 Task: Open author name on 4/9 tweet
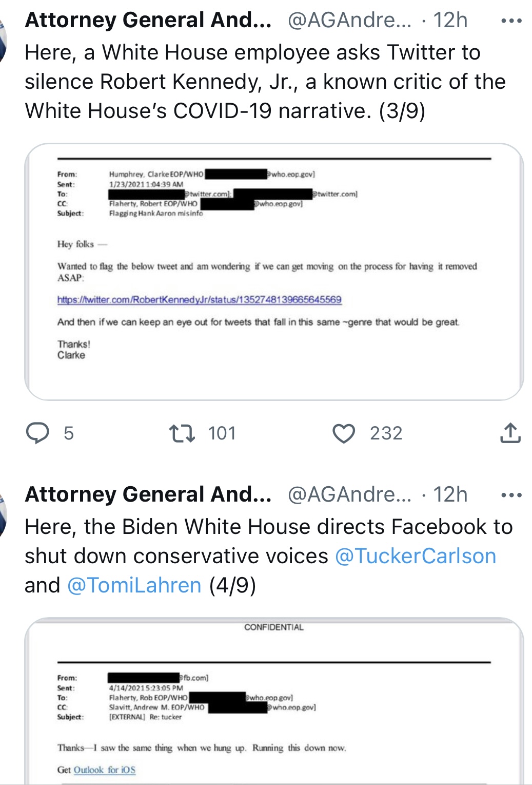tap(148, 494)
